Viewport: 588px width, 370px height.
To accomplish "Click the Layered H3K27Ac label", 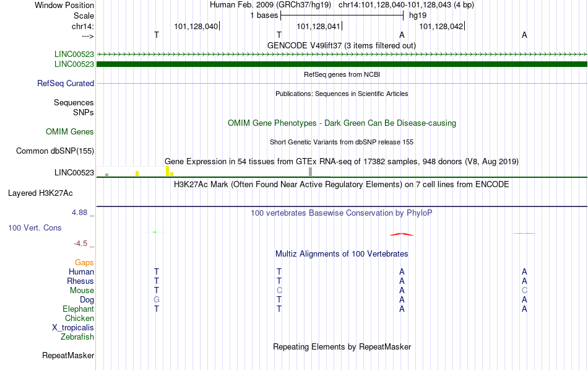I will point(40,193).
